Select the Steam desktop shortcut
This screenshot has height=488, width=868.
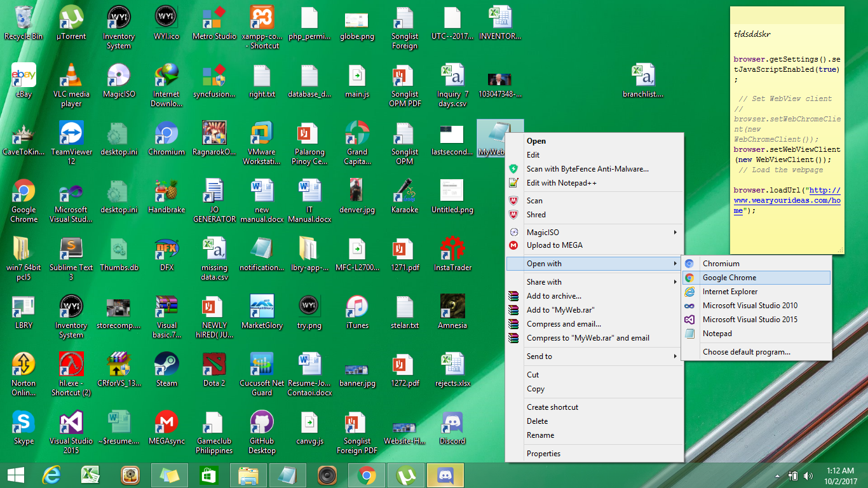pos(166,370)
